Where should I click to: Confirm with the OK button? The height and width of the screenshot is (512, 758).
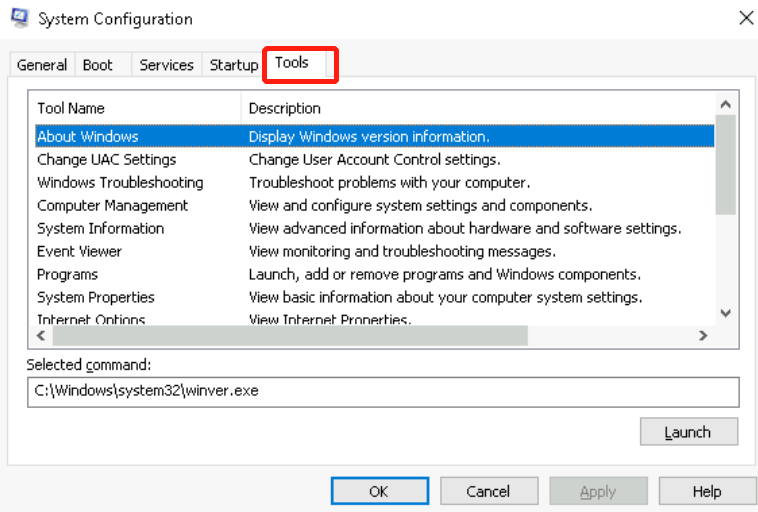(x=379, y=491)
